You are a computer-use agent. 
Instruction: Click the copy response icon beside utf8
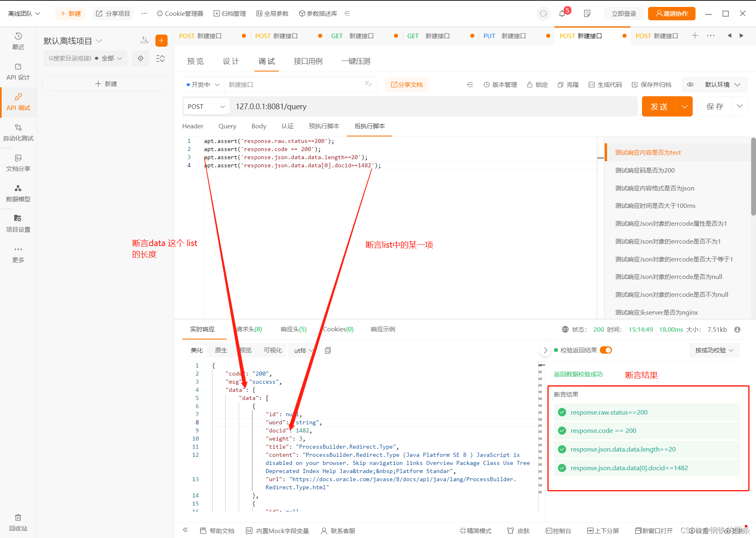point(328,350)
